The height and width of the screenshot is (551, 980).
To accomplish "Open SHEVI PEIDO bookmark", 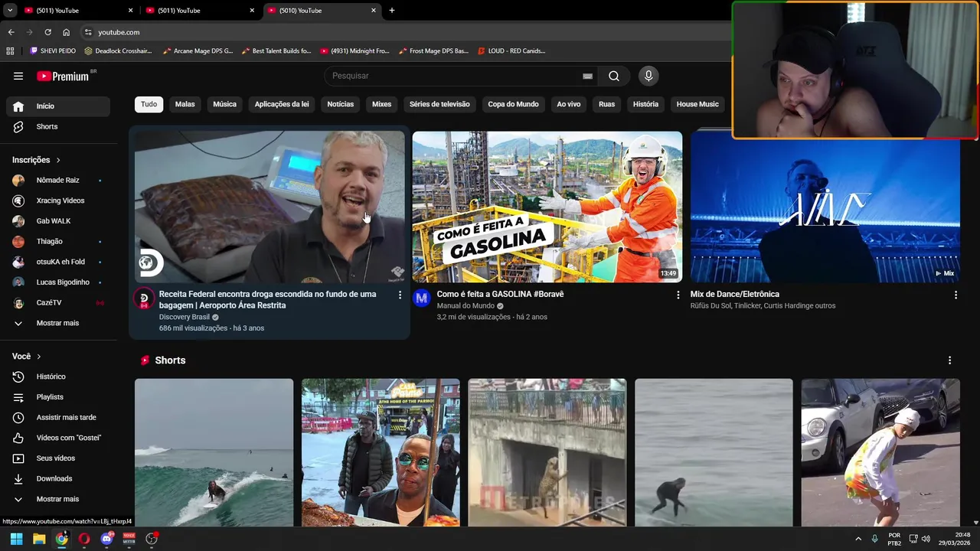I will (53, 51).
